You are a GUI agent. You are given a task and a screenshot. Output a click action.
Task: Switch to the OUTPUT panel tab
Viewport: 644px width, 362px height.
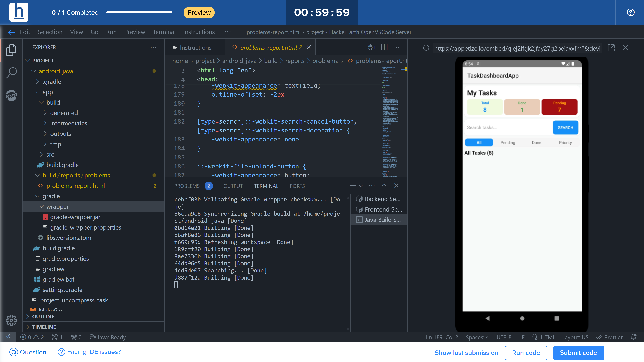tap(233, 186)
